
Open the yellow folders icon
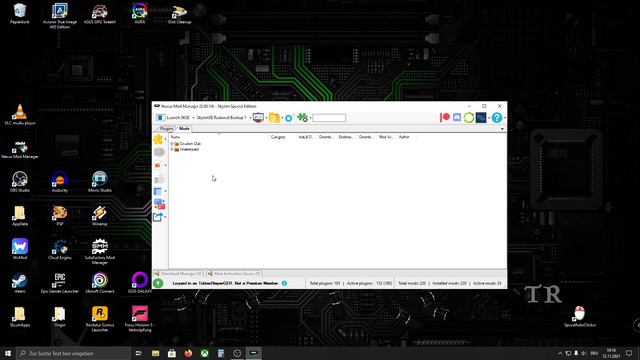274,118
